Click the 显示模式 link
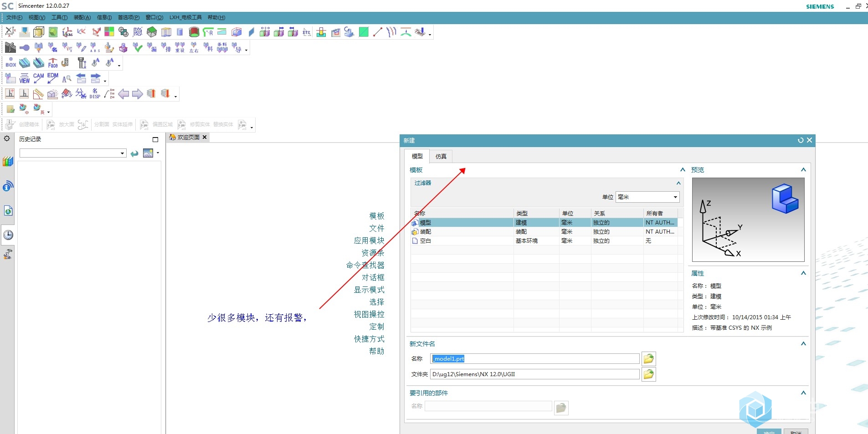The image size is (868, 434). point(369,290)
